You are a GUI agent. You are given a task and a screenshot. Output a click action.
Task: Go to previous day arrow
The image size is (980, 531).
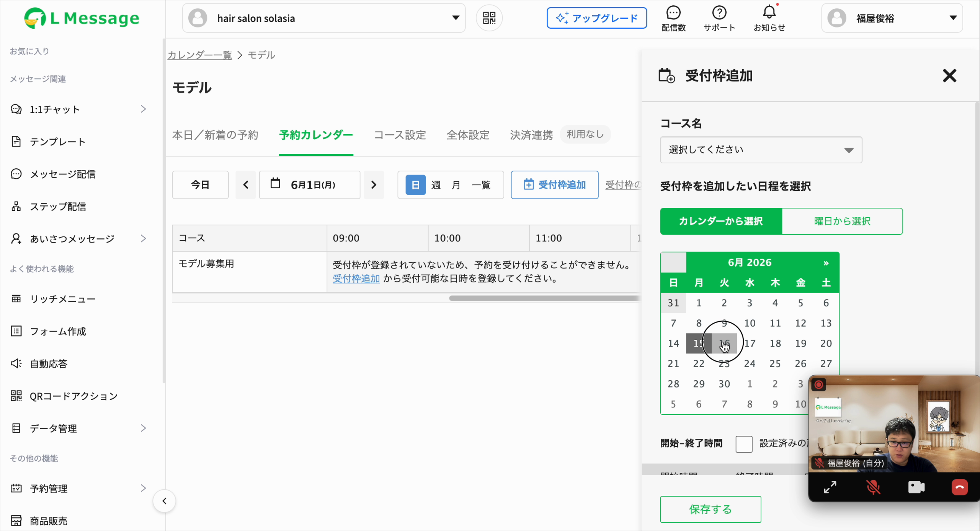pyautogui.click(x=246, y=185)
